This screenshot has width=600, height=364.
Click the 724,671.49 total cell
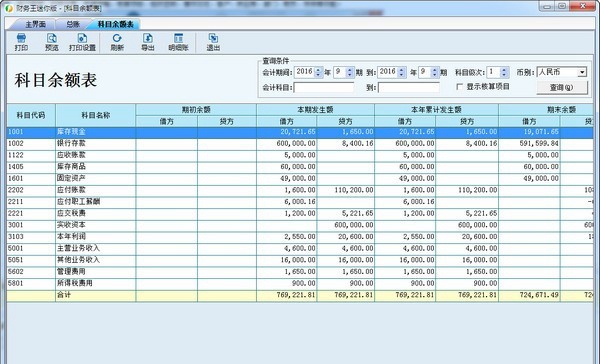(529, 295)
